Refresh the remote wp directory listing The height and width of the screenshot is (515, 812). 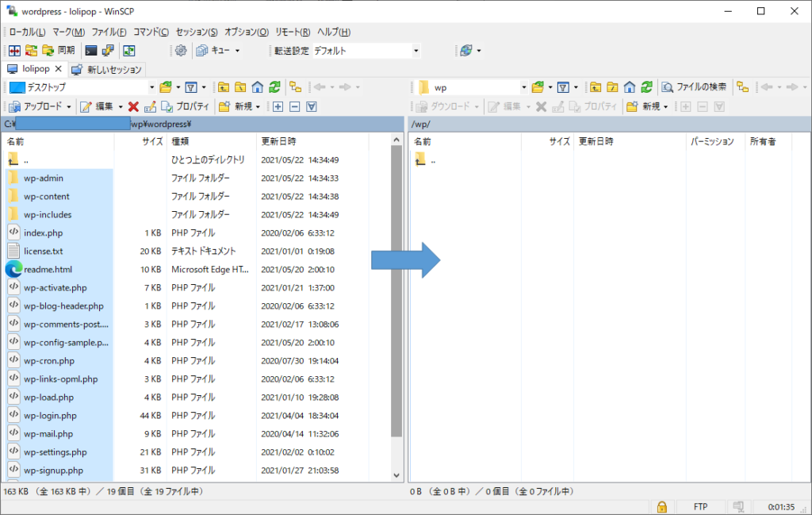tap(646, 87)
